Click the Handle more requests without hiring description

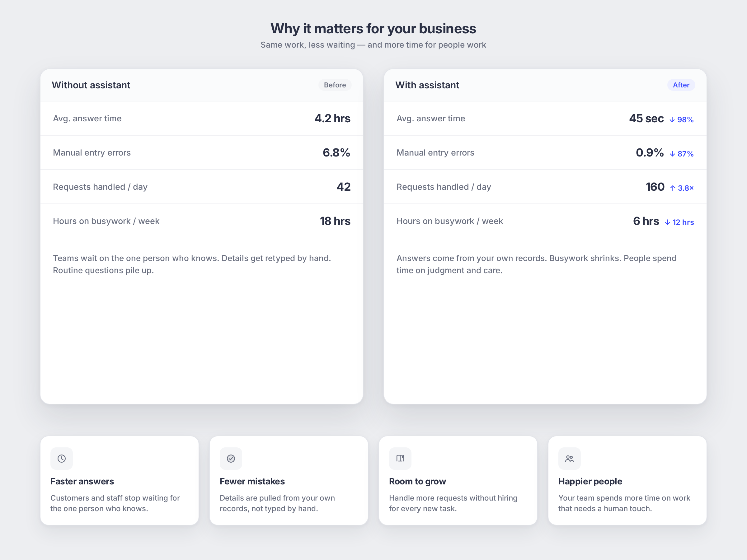(x=453, y=503)
